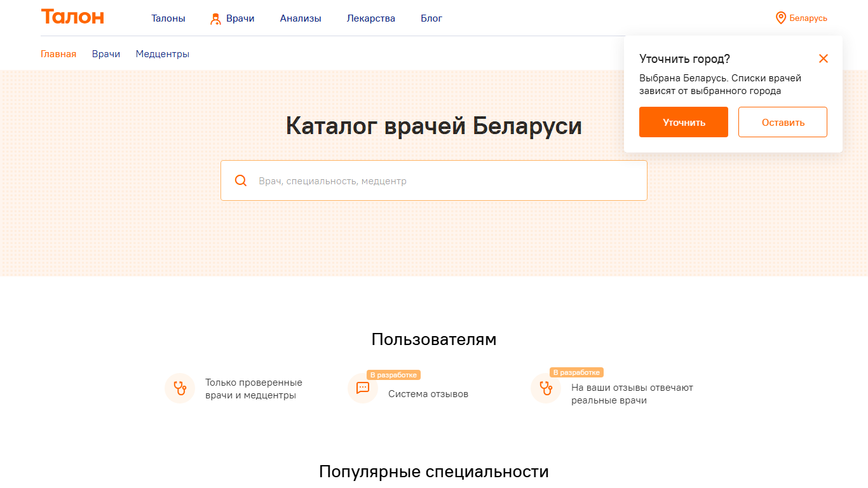This screenshot has width=868, height=488.
Task: Click the doctor icon beside Врачи
Action: 216,18
